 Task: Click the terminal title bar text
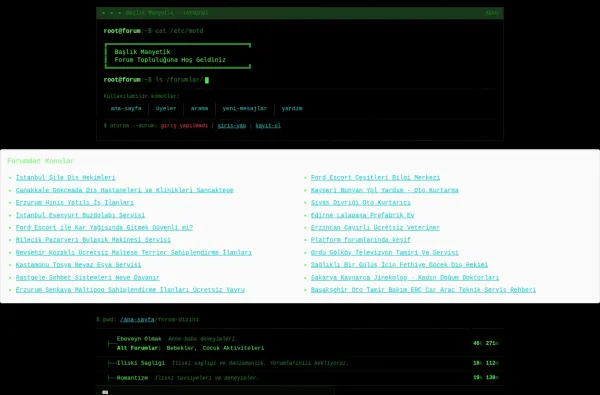click(167, 13)
